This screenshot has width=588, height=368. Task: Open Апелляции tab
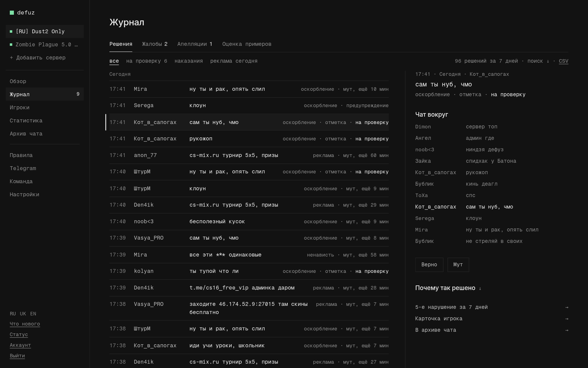pyautogui.click(x=195, y=44)
